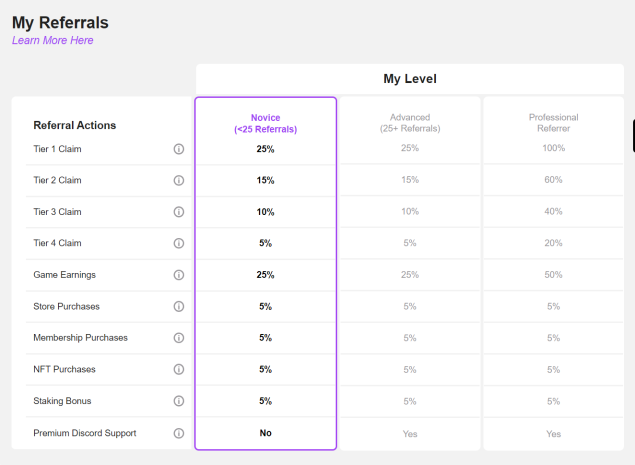The width and height of the screenshot is (635, 465).
Task: Click info icon next to Tier 2 Claim
Action: 179,180
